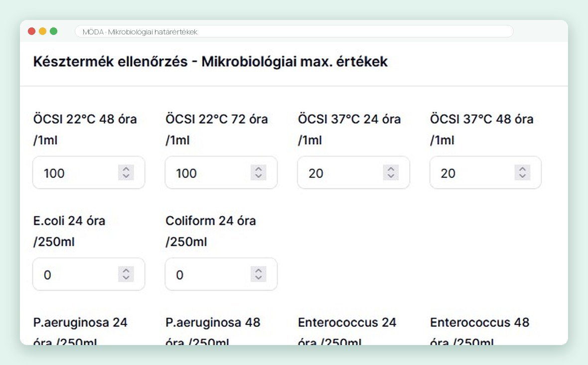The width and height of the screenshot is (588, 365).
Task: Click the label ÖCSI 22°C 48 óra /1ml
Action: pos(85,130)
